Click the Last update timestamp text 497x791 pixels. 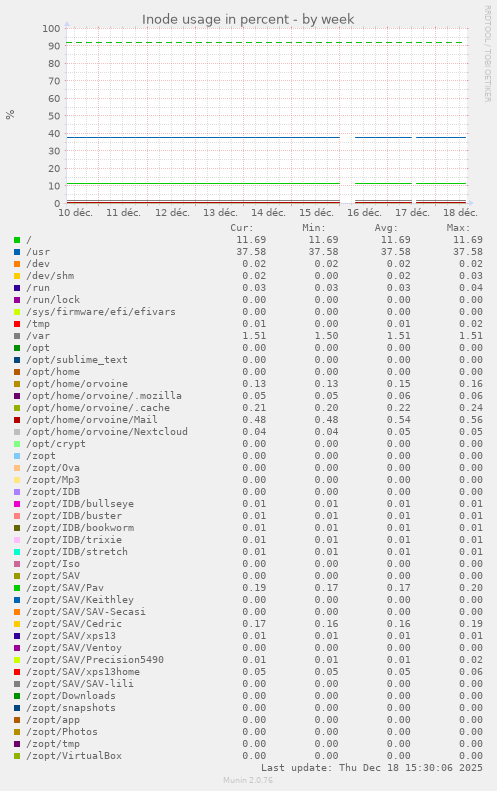coord(372,768)
